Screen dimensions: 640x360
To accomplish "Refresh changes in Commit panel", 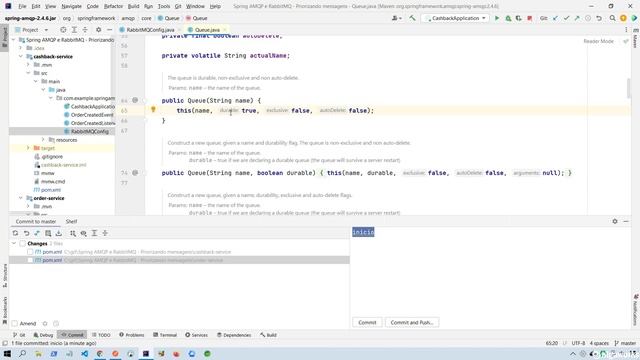I will 15,233.
